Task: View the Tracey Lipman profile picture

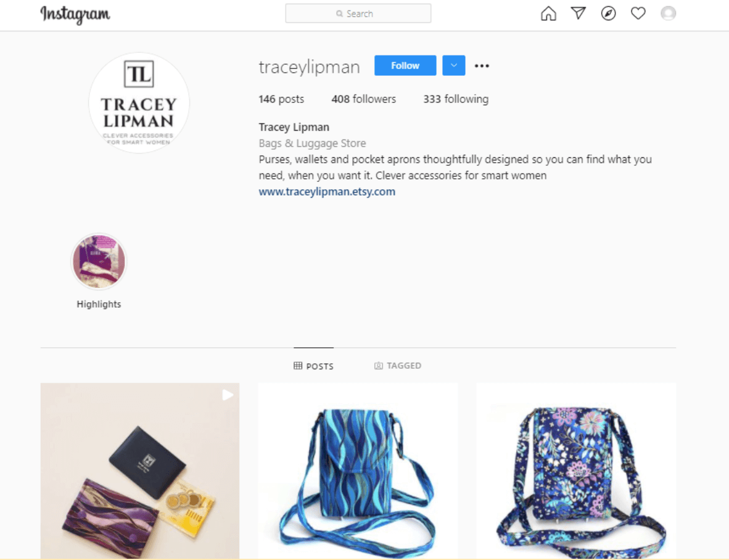Action: 139,103
